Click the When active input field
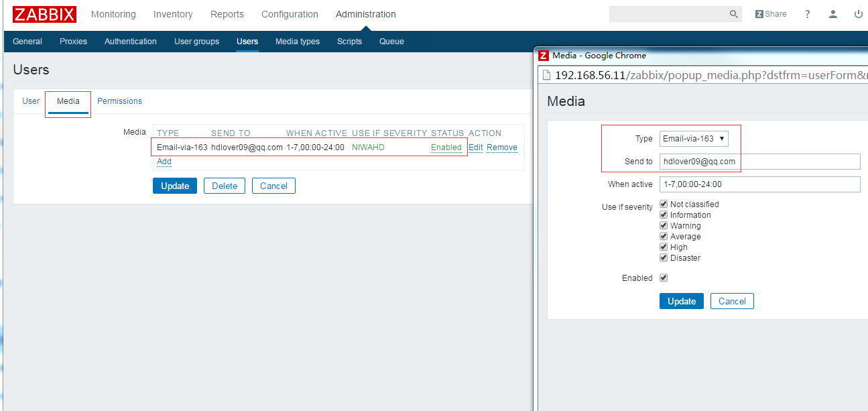This screenshot has width=868, height=411. [759, 184]
